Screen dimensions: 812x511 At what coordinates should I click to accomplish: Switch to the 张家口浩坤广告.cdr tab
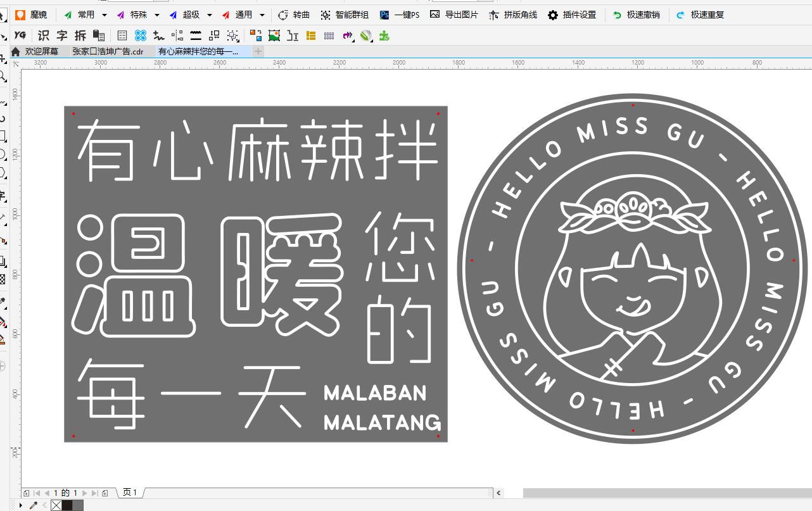pos(108,51)
